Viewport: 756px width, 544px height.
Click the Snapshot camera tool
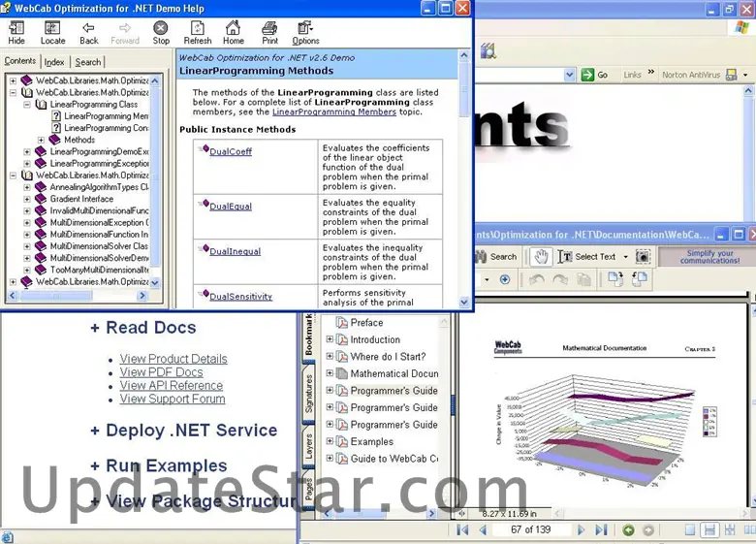643,257
